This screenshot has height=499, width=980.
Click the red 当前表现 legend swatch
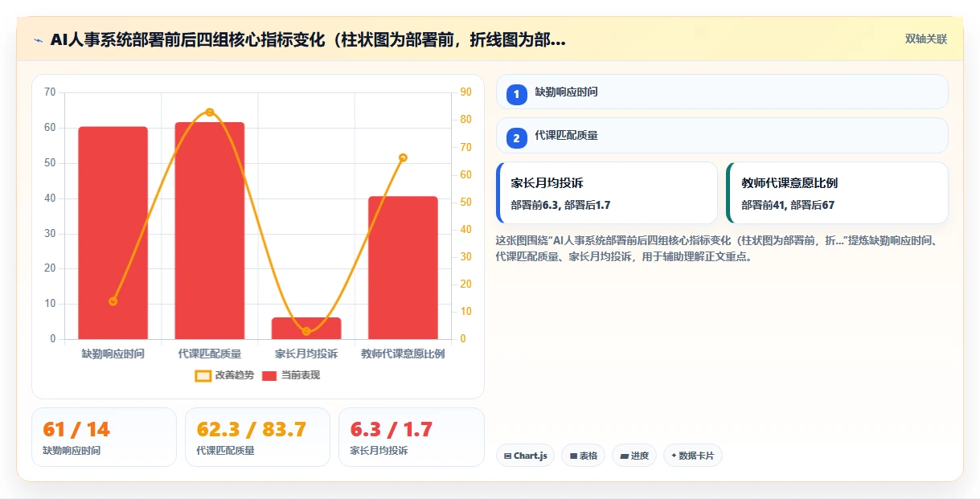click(270, 375)
